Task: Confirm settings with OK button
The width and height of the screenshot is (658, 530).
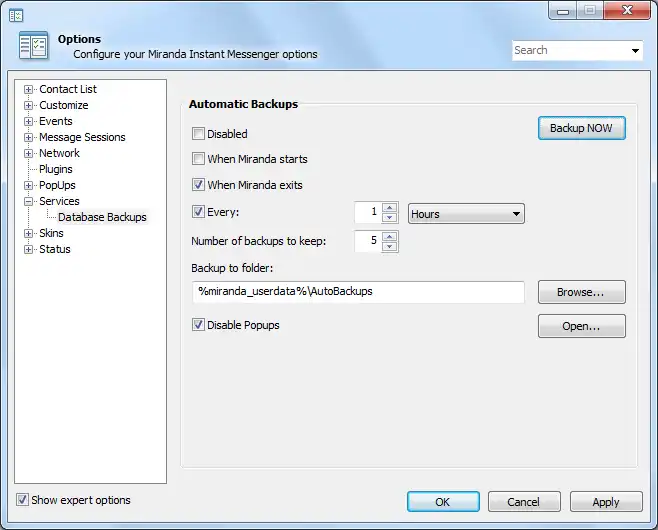Action: click(443, 502)
